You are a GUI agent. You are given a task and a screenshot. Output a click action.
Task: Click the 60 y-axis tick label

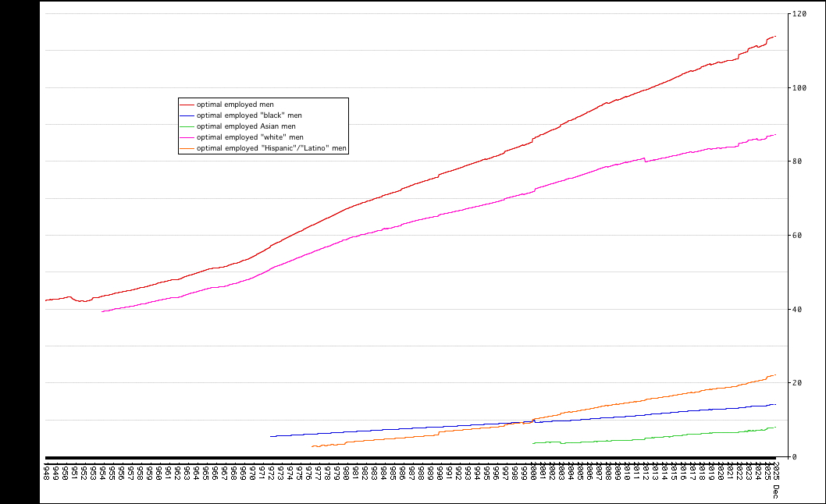tap(796, 235)
